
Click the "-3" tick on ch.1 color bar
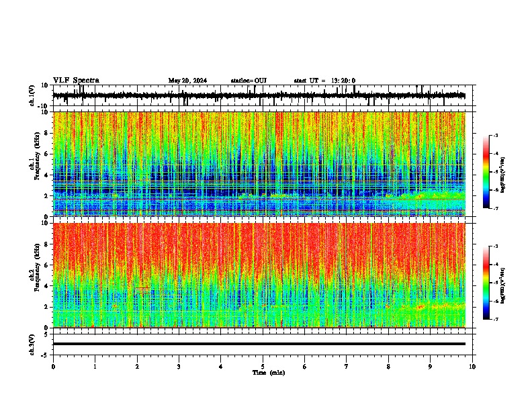click(495, 135)
